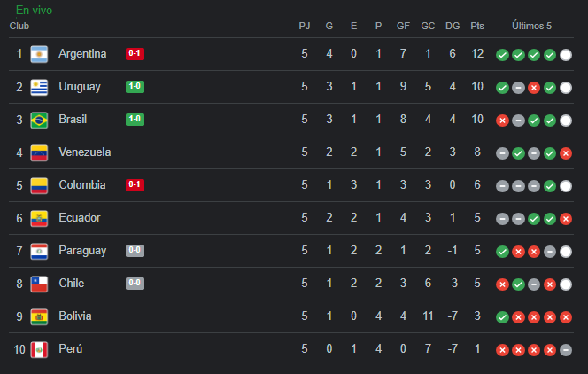Open the Bolivia team name link
The image size is (588, 374).
coord(75,316)
